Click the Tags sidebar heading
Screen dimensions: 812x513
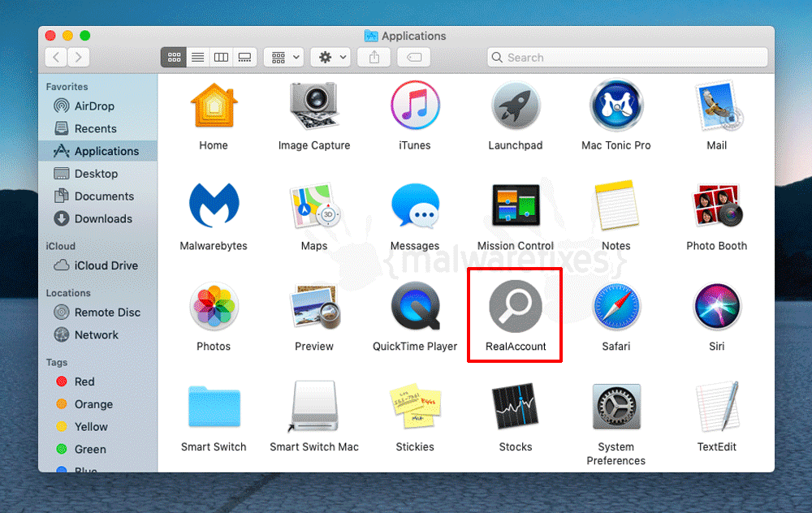point(57,362)
